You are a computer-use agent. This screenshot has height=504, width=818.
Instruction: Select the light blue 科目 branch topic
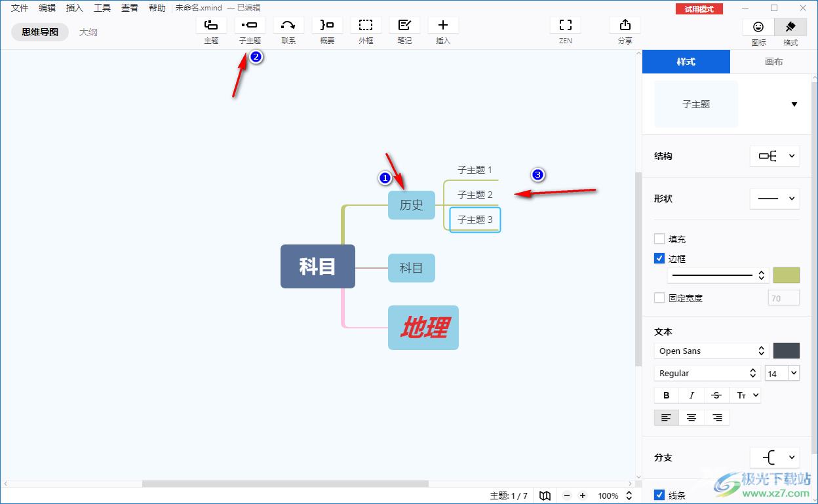click(x=412, y=268)
